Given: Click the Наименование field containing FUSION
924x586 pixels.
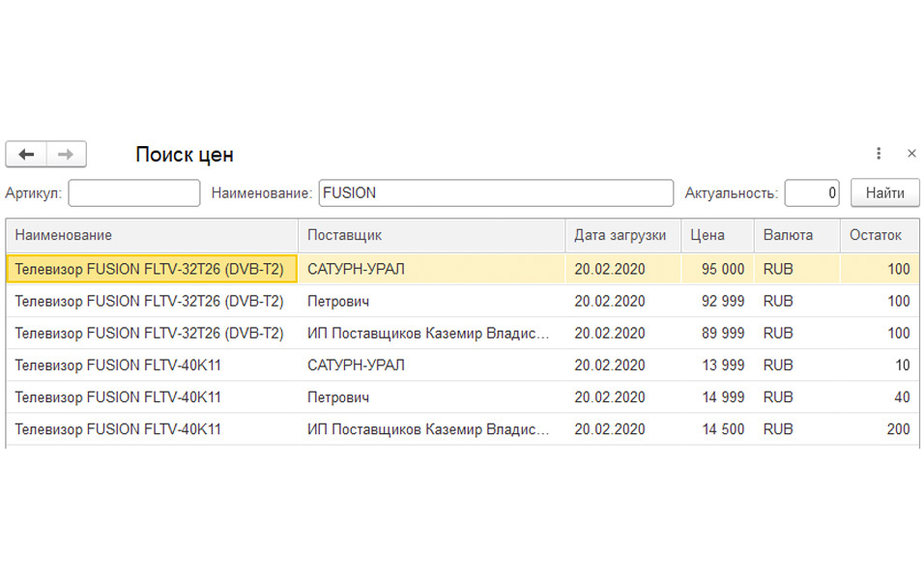Looking at the screenshot, I should tap(496, 193).
